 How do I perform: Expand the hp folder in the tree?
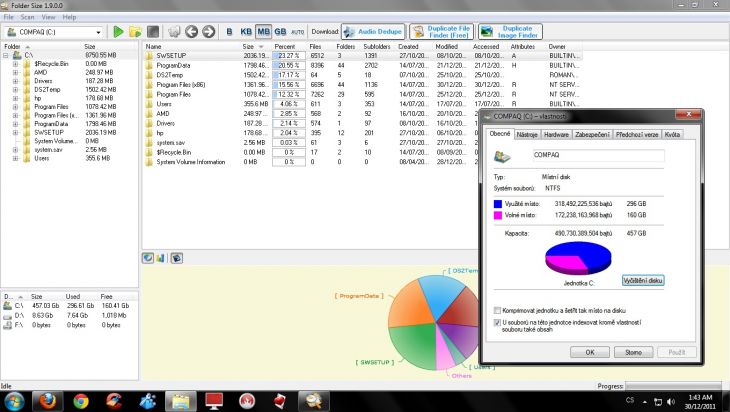pyautogui.click(x=15, y=98)
